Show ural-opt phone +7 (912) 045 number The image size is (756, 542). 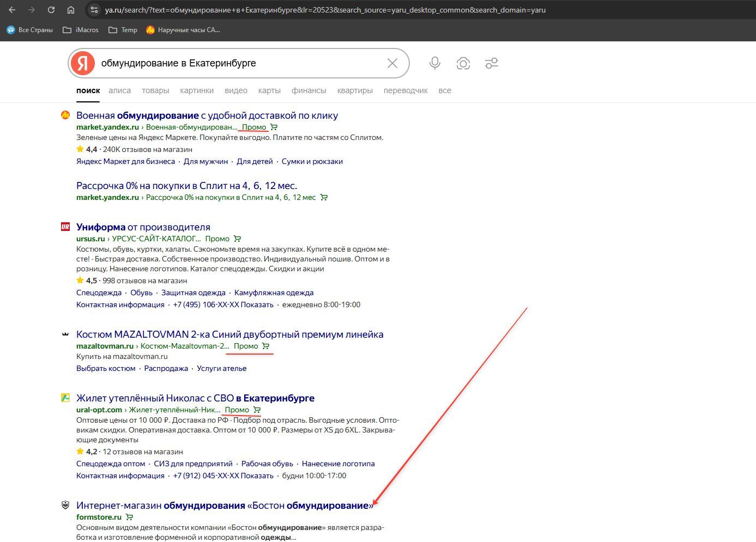point(223,476)
